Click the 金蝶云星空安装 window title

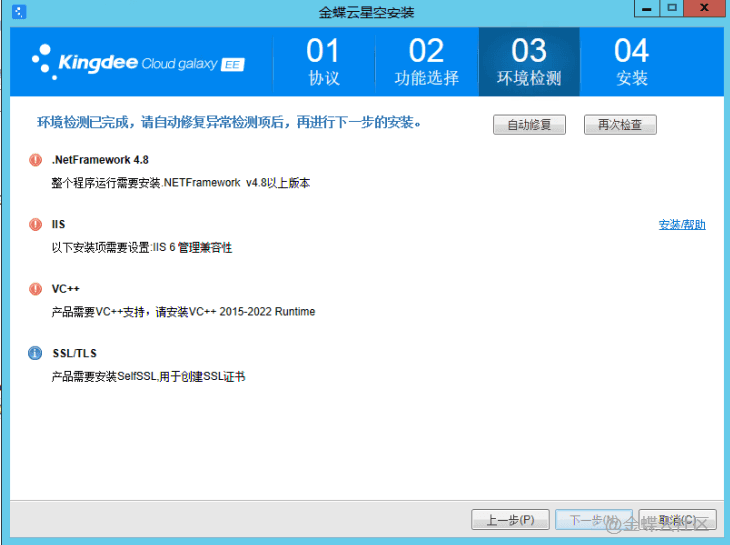[x=366, y=12]
